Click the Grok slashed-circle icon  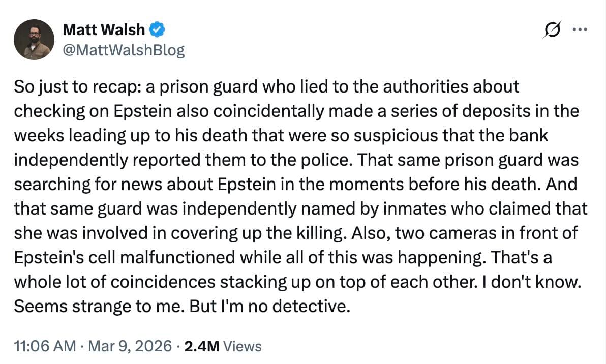pyautogui.click(x=552, y=30)
